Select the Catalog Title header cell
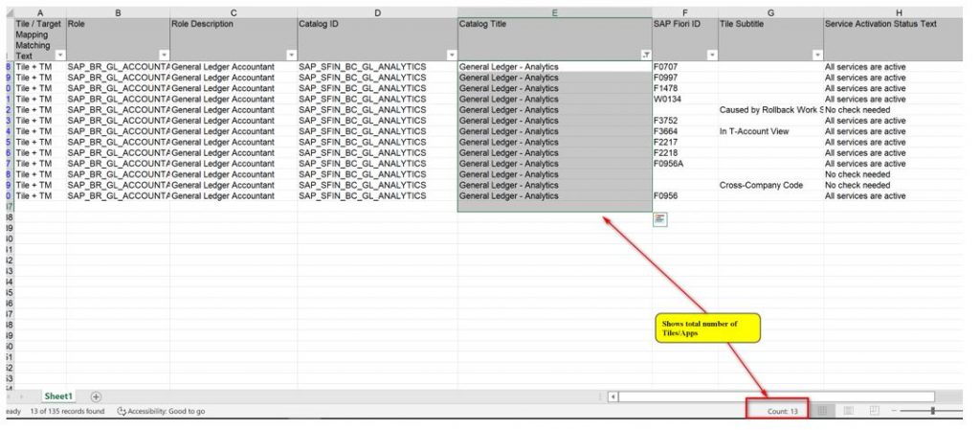The image size is (980, 430). 554,39
